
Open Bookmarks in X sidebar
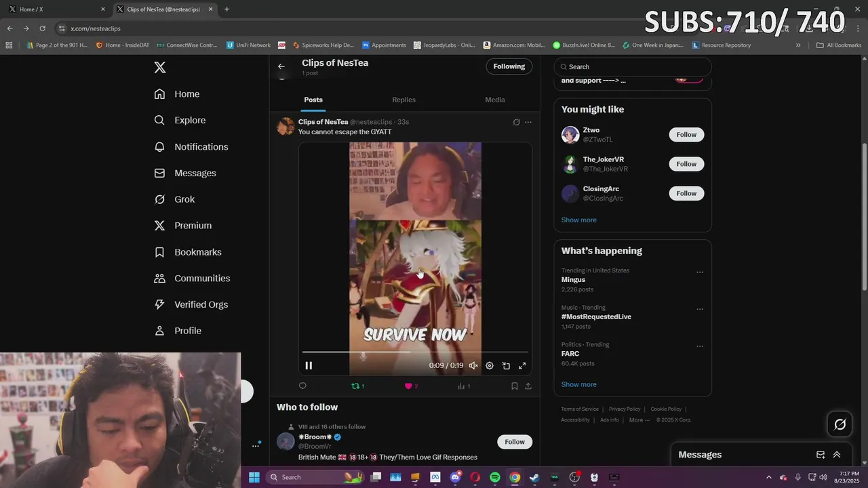pos(188,252)
